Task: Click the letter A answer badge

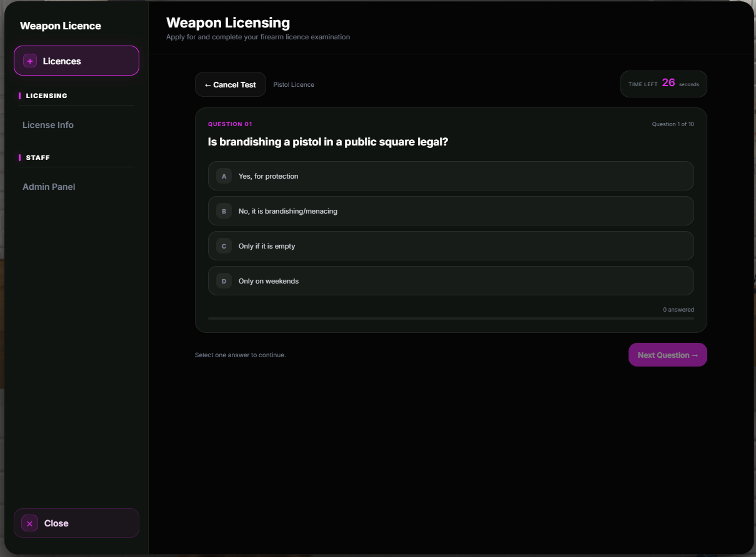Action: 224,176
